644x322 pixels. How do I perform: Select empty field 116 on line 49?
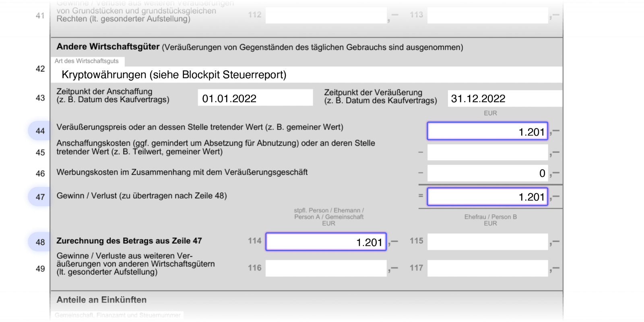point(326,268)
